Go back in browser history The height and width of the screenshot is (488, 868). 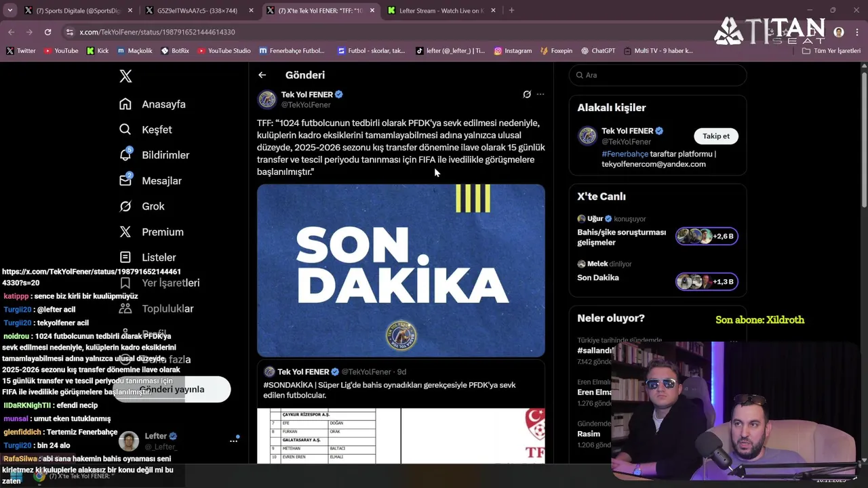[x=12, y=32]
